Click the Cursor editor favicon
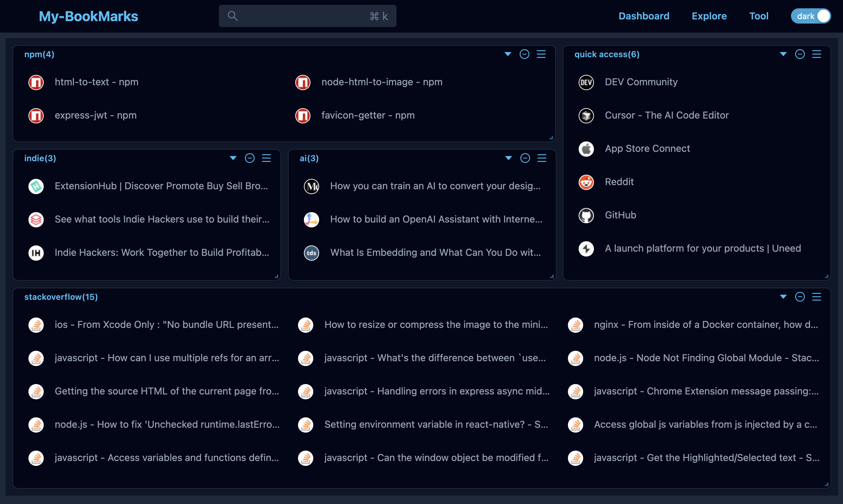The image size is (843, 504). [586, 115]
